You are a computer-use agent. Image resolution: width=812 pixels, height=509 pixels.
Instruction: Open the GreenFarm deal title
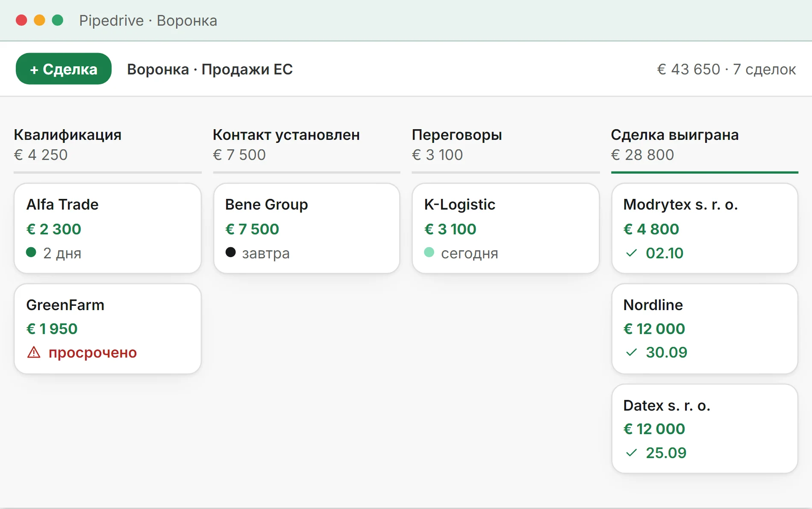coord(65,305)
